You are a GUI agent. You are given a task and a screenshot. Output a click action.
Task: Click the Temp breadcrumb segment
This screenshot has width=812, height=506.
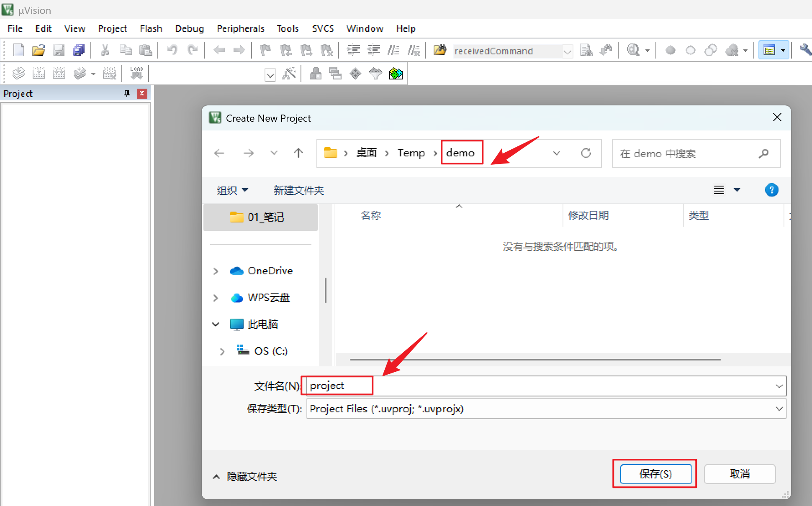tap(411, 153)
